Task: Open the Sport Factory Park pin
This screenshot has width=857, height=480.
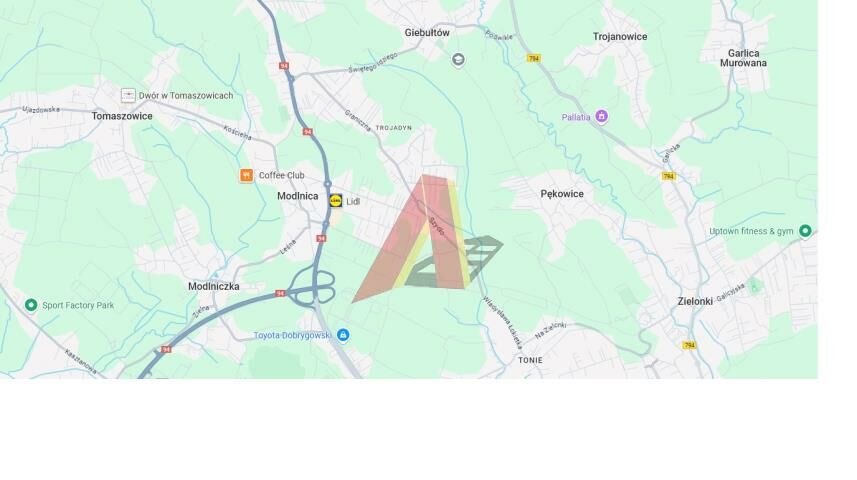Action: coord(31,305)
